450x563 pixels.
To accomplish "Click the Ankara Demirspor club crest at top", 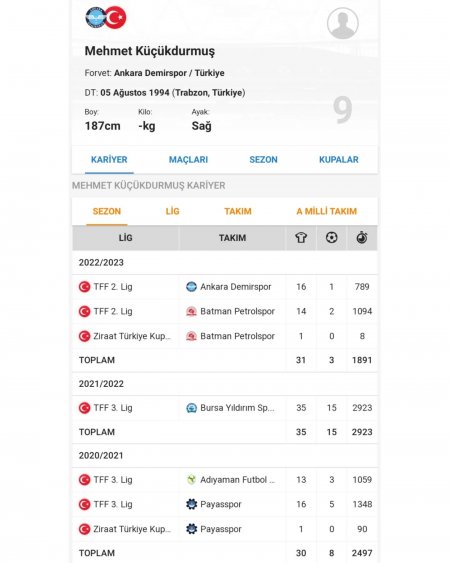I will click(x=94, y=17).
